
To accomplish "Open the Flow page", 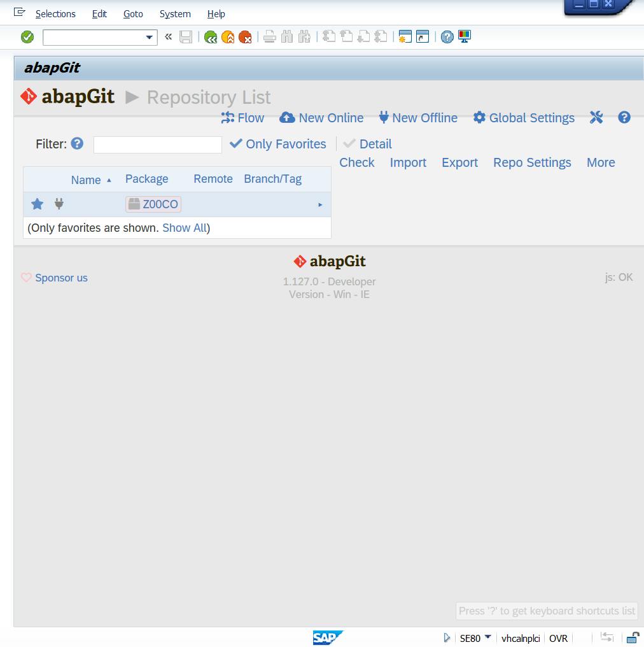I will coord(242,118).
